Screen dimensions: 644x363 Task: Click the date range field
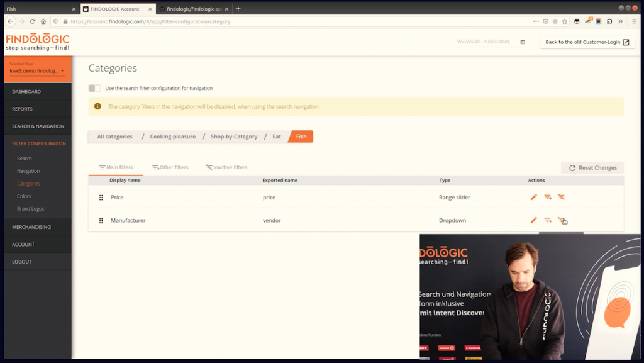491,42
